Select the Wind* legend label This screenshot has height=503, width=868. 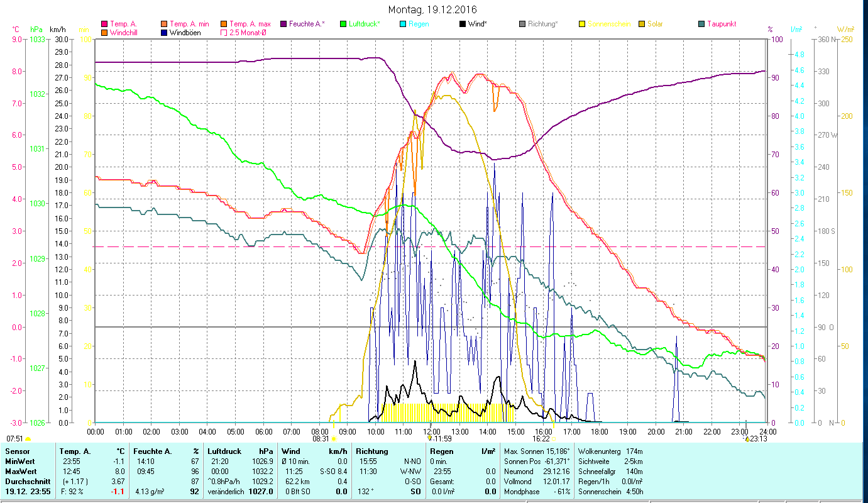click(x=477, y=24)
